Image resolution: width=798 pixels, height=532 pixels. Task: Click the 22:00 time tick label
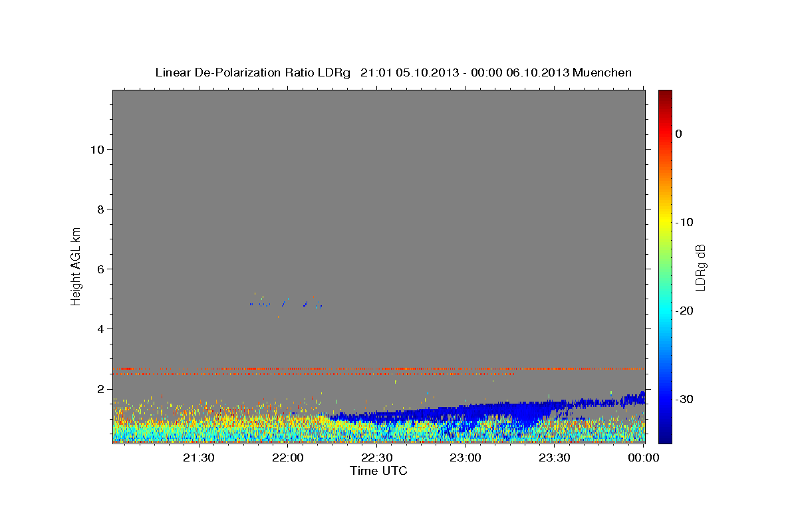coord(288,458)
